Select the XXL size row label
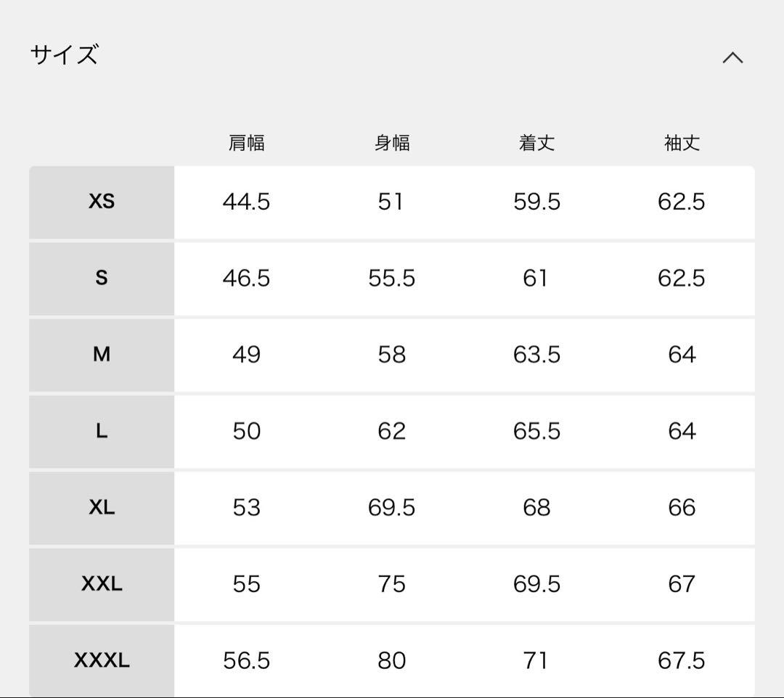784x698 pixels. pos(102,584)
